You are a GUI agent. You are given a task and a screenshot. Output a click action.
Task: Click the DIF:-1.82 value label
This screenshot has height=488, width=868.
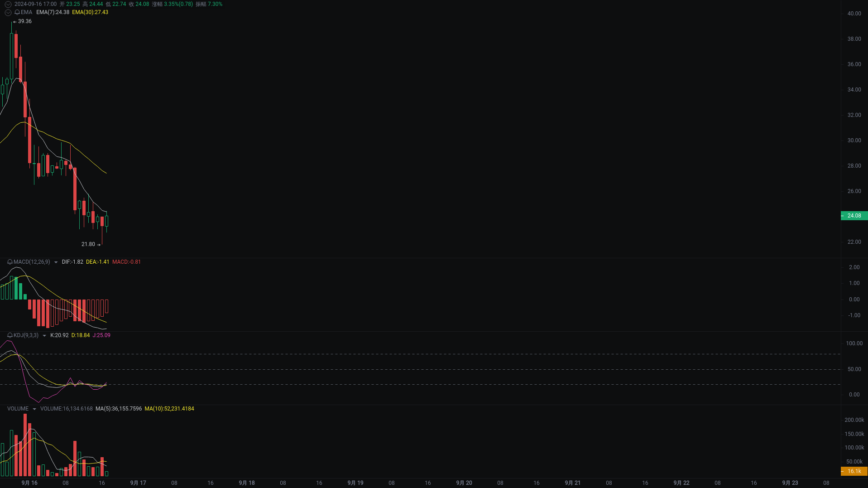tap(72, 262)
